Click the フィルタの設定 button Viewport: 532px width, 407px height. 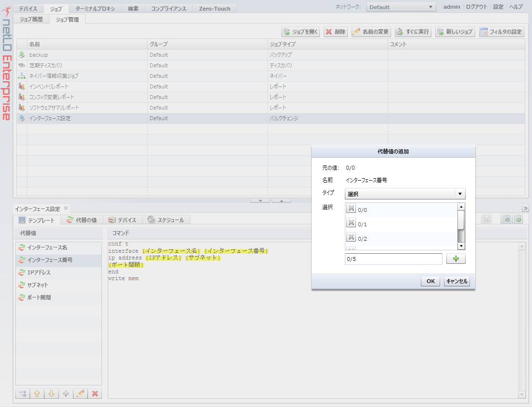502,32
